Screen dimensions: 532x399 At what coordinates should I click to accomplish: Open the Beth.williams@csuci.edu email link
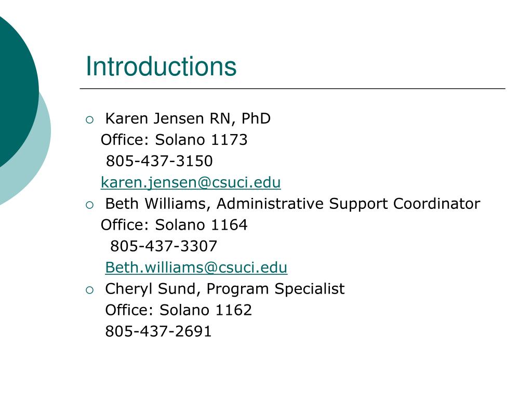196,268
